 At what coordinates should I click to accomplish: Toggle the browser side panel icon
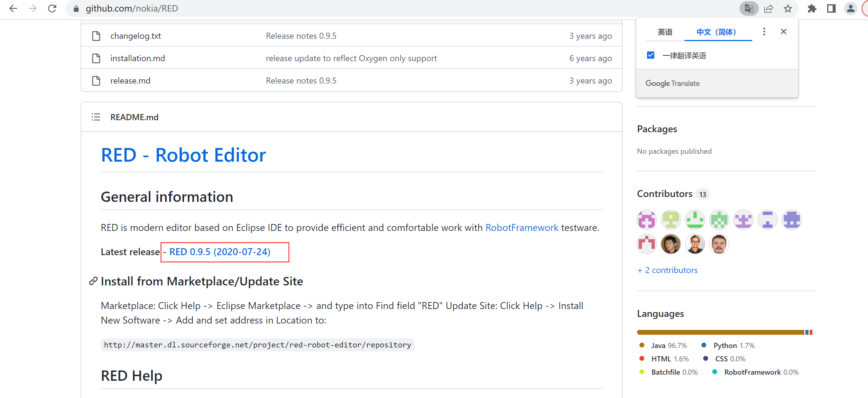point(831,8)
